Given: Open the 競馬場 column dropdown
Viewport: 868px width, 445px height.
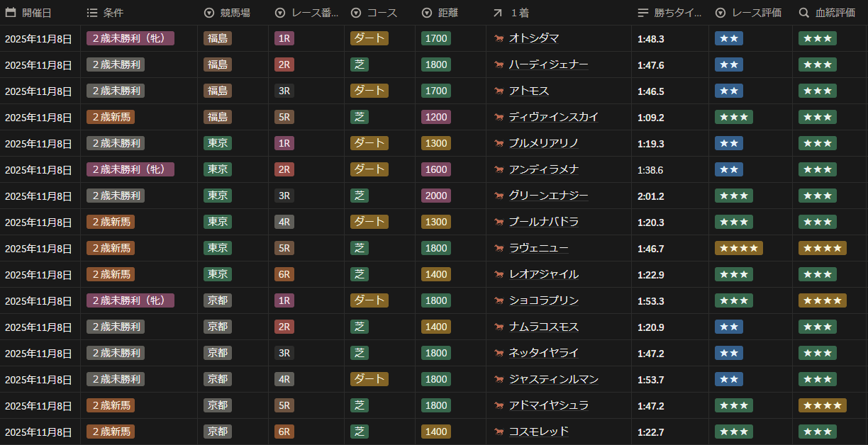Looking at the screenshot, I should 209,13.
